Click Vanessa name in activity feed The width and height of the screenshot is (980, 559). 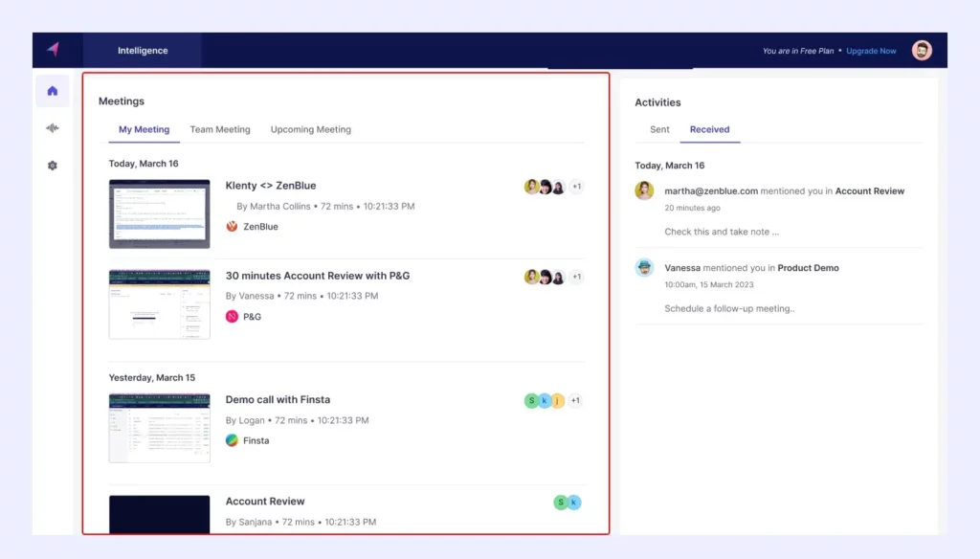(682, 268)
